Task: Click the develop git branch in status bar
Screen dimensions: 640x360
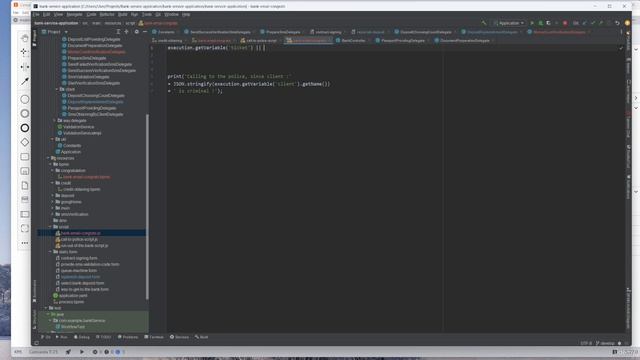Action: (x=605, y=343)
